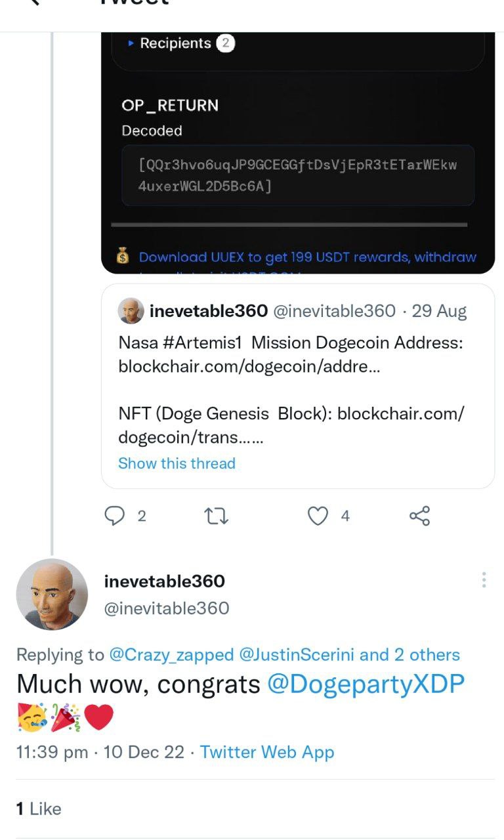Open the Recipients count badge
This screenshot has height=840, width=504.
pyautogui.click(x=225, y=43)
